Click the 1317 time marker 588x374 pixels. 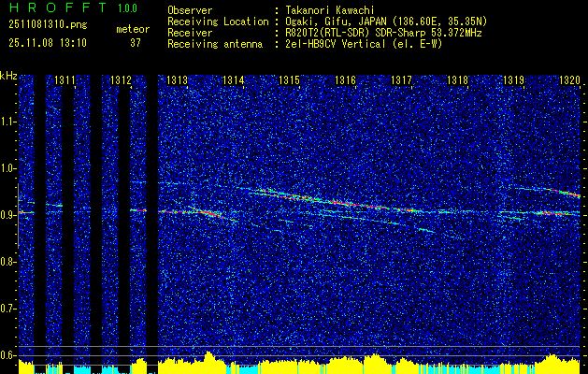pyautogui.click(x=401, y=79)
